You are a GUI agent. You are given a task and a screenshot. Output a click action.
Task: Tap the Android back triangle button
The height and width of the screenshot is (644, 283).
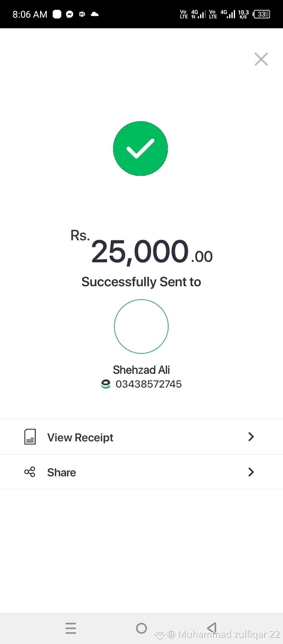(212, 628)
